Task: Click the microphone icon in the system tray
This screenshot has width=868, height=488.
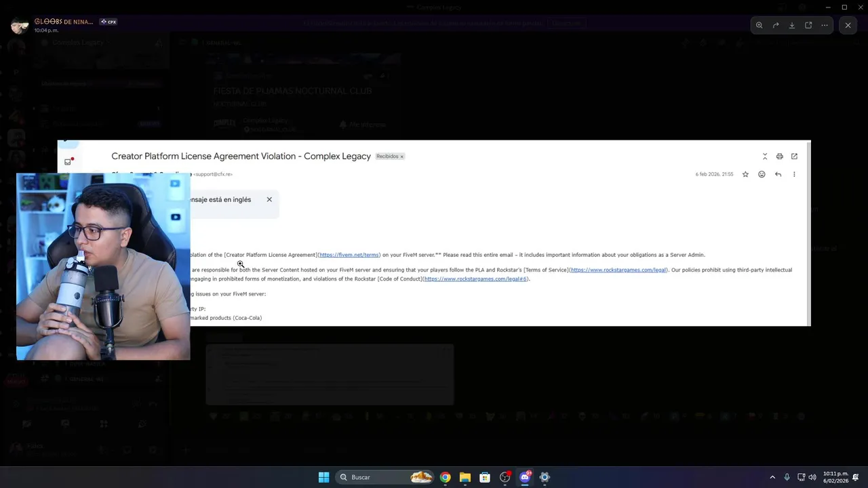Action: (x=787, y=477)
